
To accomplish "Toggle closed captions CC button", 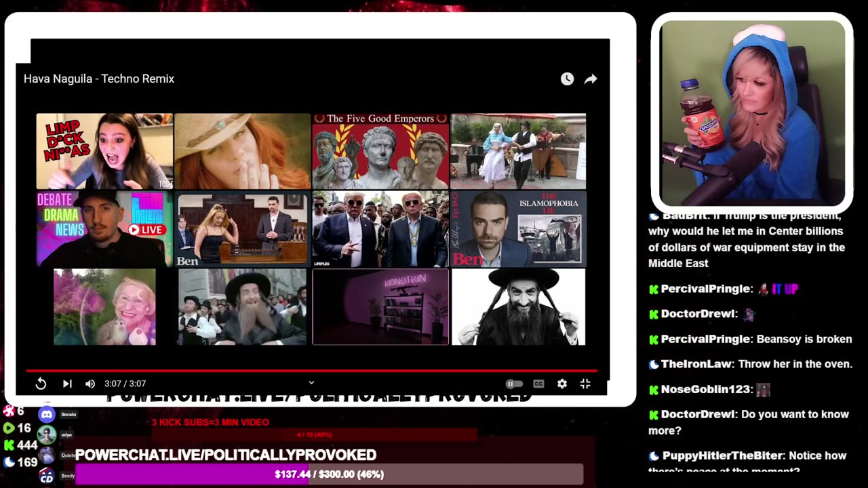I will coord(538,384).
